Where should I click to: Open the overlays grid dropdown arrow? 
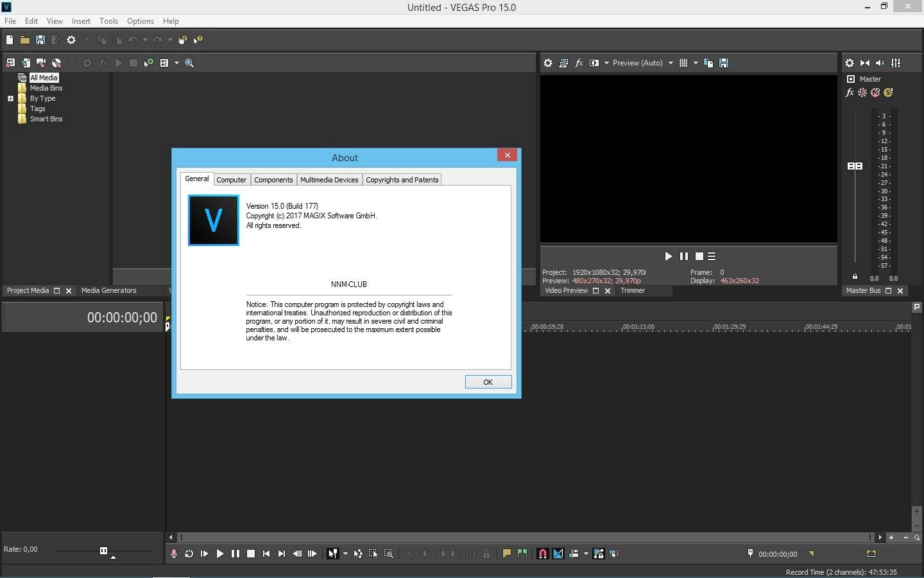pos(696,63)
